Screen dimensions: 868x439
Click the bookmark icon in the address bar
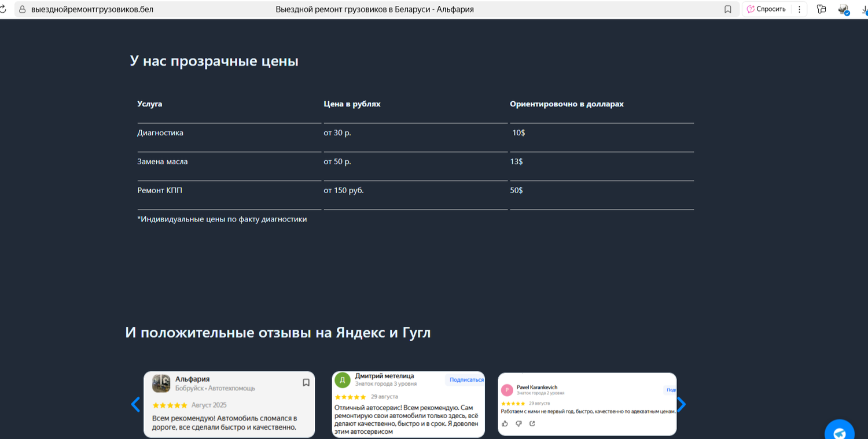(728, 9)
